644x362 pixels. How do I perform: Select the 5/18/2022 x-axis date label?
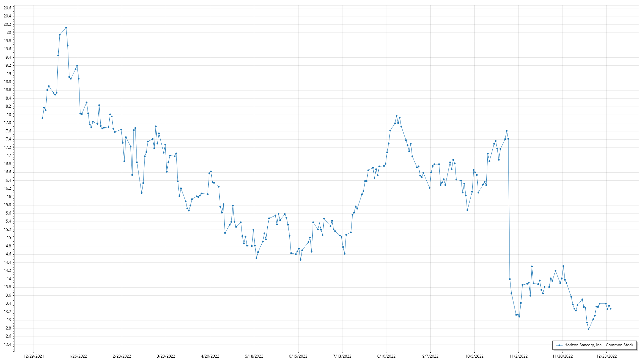click(254, 356)
